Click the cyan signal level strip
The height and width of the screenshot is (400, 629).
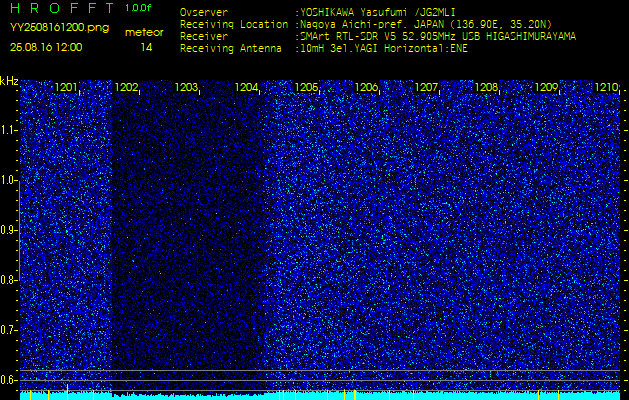[320, 396]
